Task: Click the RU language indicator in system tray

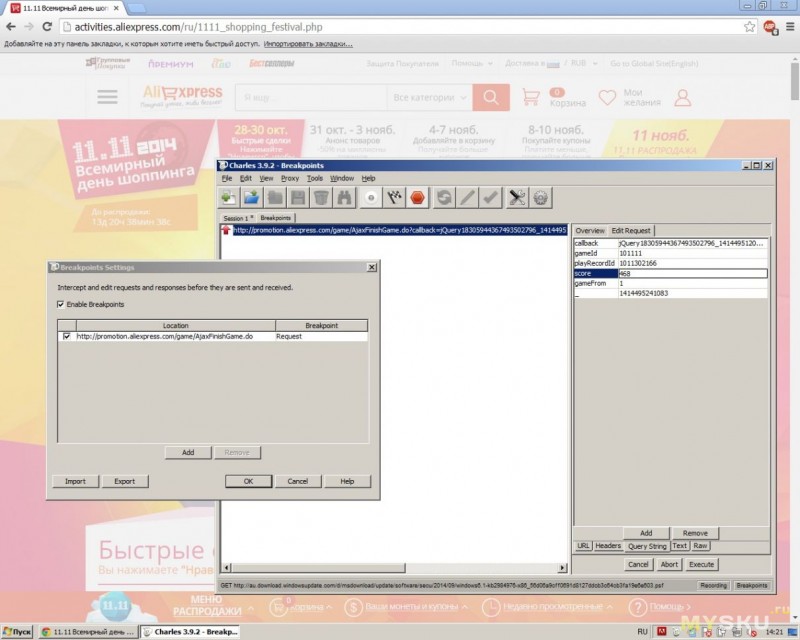Action: [x=642, y=632]
